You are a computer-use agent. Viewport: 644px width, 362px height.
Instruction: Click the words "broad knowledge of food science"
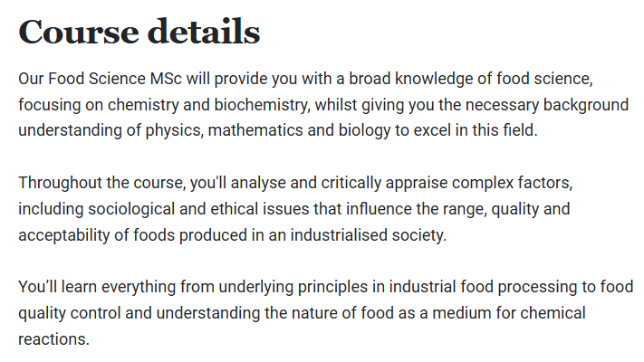(x=469, y=80)
